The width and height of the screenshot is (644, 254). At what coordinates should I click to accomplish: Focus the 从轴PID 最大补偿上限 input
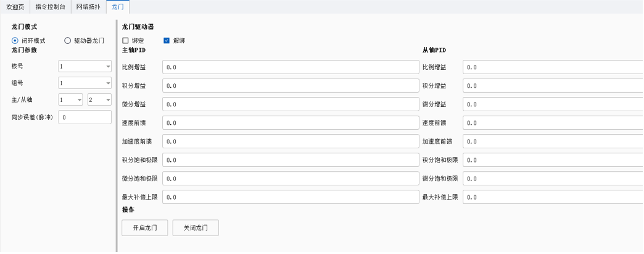pyautogui.click(x=553, y=197)
